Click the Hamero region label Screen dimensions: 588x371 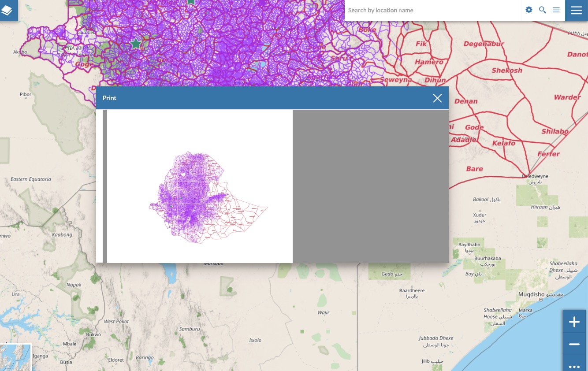pos(429,62)
